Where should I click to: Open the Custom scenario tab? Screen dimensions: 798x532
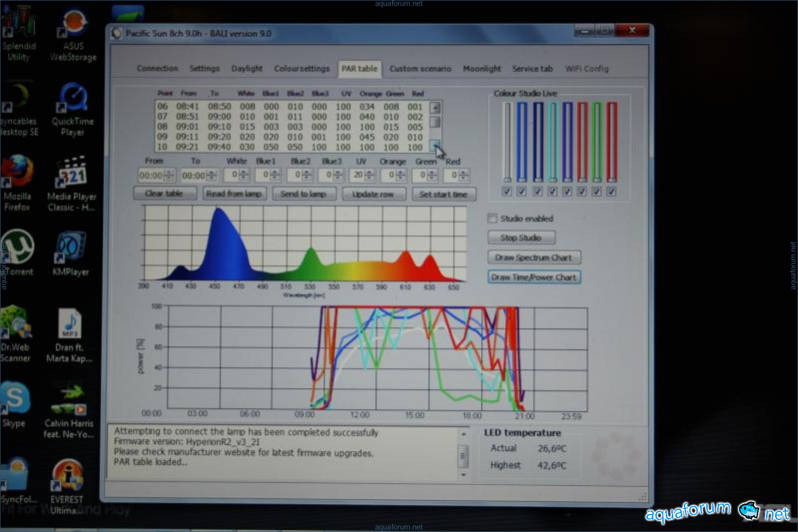pyautogui.click(x=420, y=69)
